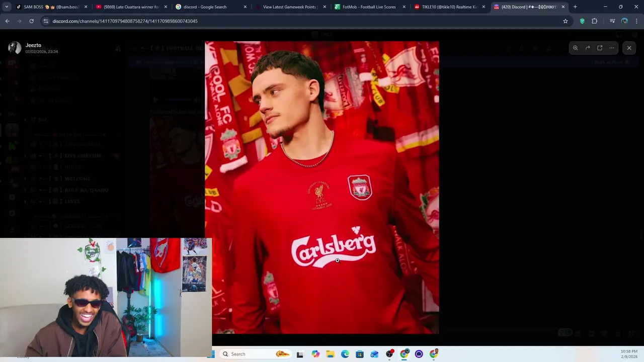Viewport: 644px width, 362px height.
Task: Zoom the Discord image with magnifier icon
Action: 575,48
